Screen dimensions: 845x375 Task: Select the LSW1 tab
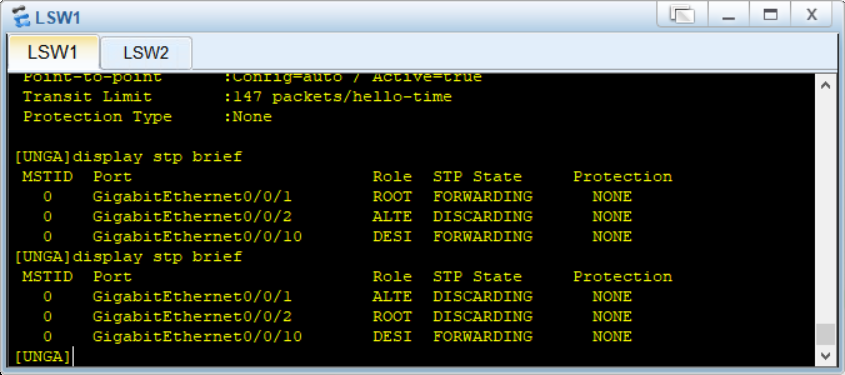coord(53,52)
